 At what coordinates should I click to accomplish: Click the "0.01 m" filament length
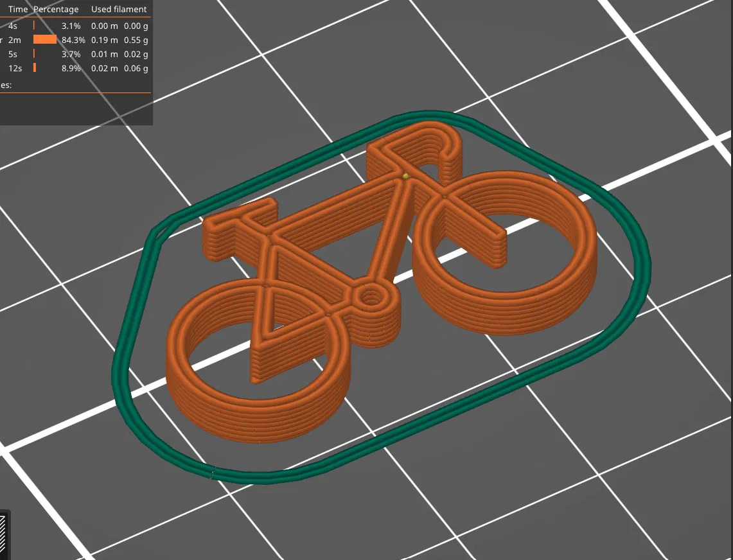coord(105,54)
